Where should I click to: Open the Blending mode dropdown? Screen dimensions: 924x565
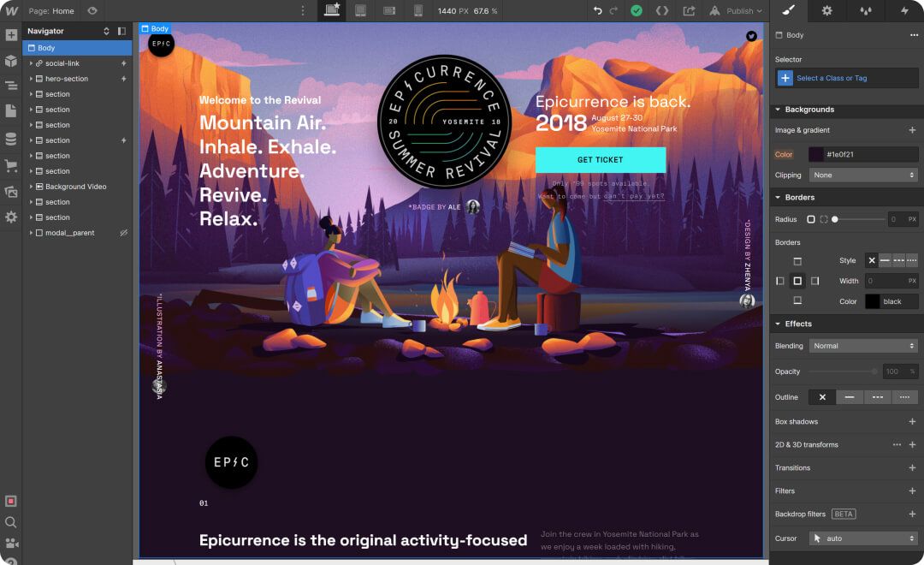coord(862,346)
